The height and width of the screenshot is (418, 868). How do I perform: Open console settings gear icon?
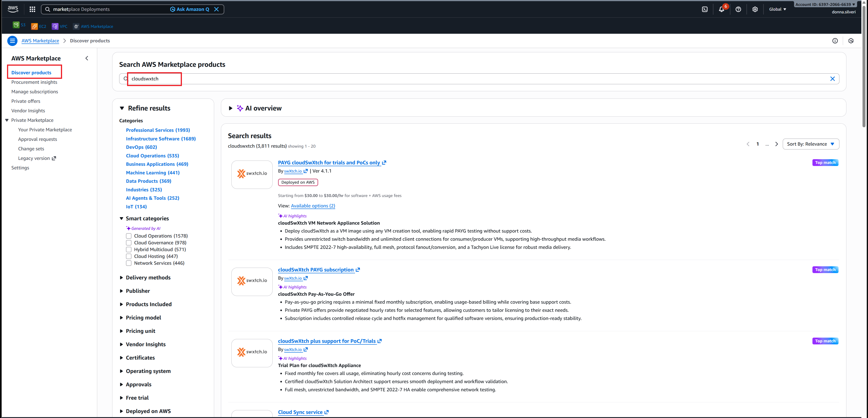pos(755,10)
